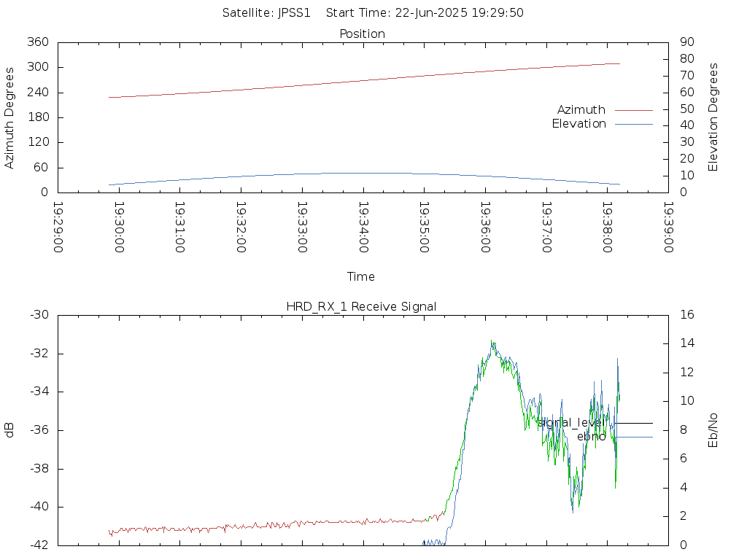Click the 19:32:00 time tick label
This screenshot has height=560, width=747.
(241, 227)
